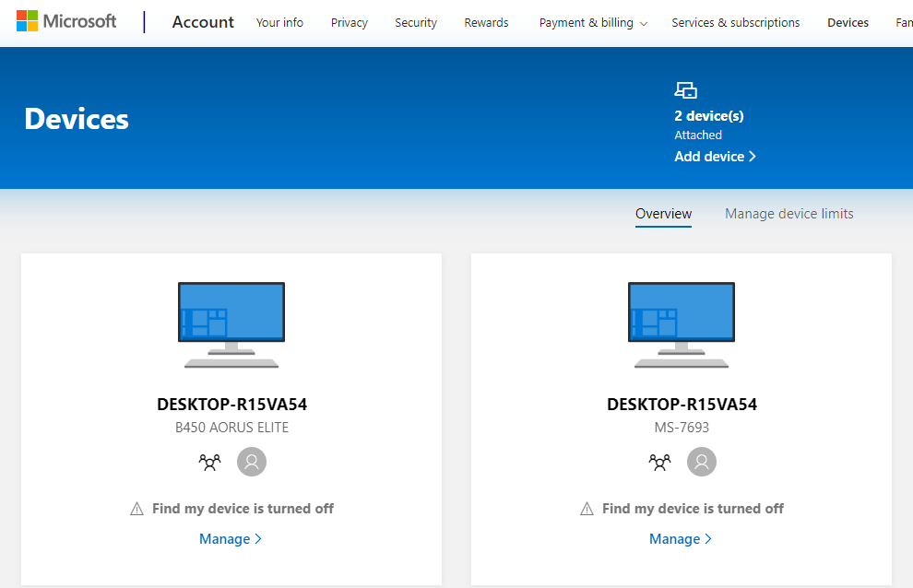Click the B450 AORUS ELITE monitor image

click(231, 324)
